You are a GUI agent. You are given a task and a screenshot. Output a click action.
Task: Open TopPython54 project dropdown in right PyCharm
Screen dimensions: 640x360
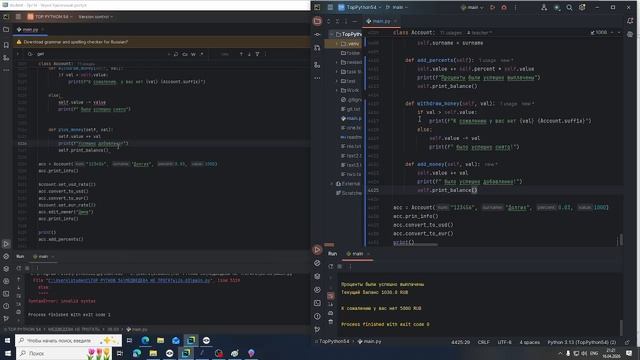pos(360,7)
